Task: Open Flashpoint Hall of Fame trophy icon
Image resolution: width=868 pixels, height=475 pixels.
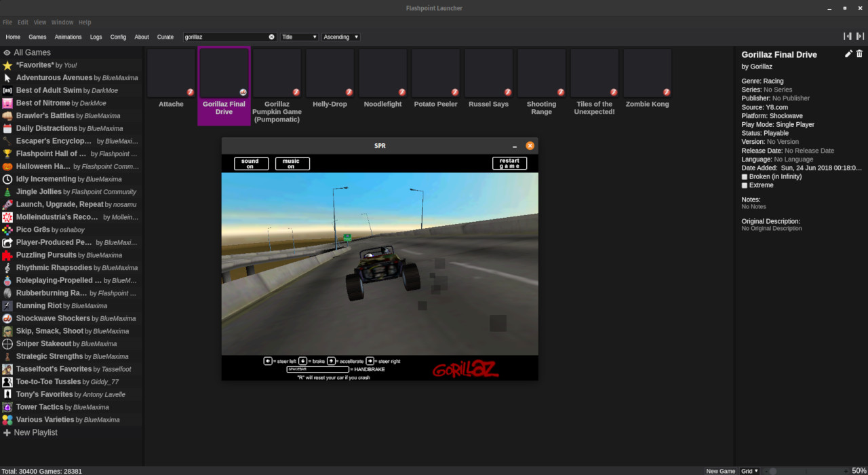Action: click(7, 153)
